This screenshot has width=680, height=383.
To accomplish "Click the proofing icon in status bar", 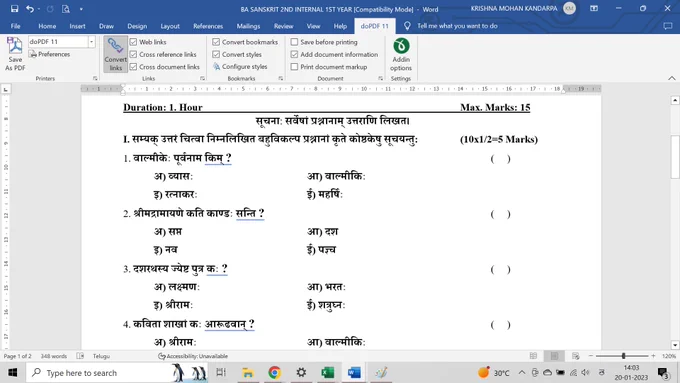I will click(x=80, y=356).
